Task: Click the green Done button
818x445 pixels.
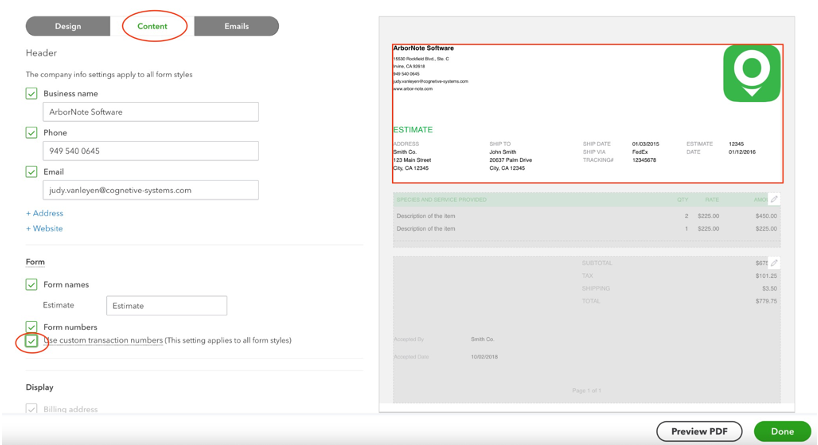Action: [783, 431]
